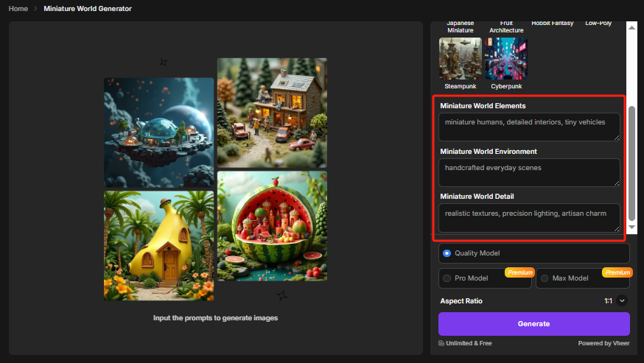Viewport: 644px width, 363px height.
Task: Go to Home in the breadcrumb
Action: (x=18, y=8)
